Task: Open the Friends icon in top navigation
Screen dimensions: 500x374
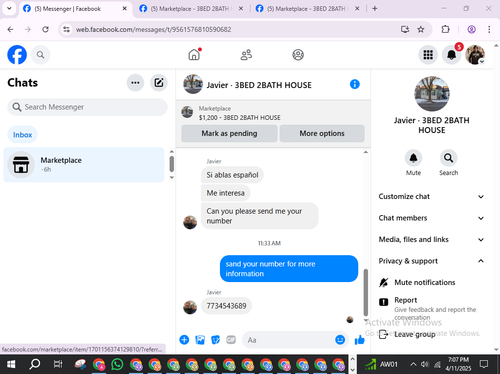Action: (246, 55)
